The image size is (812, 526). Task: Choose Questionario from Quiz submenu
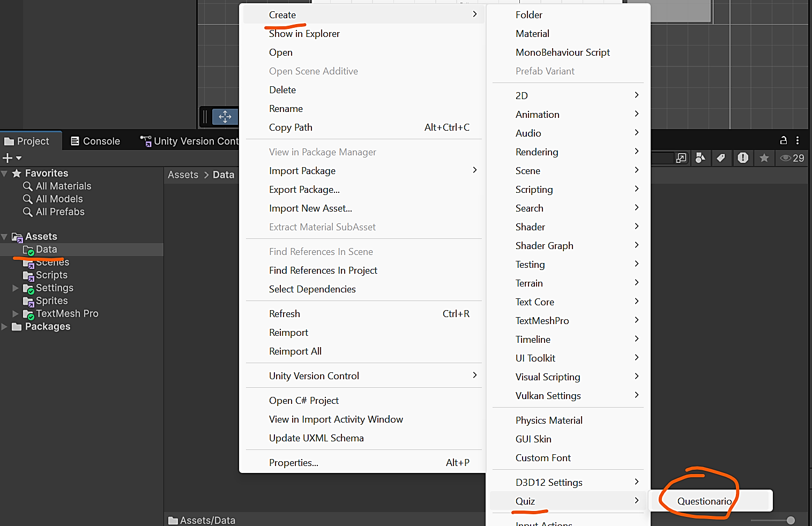704,501
